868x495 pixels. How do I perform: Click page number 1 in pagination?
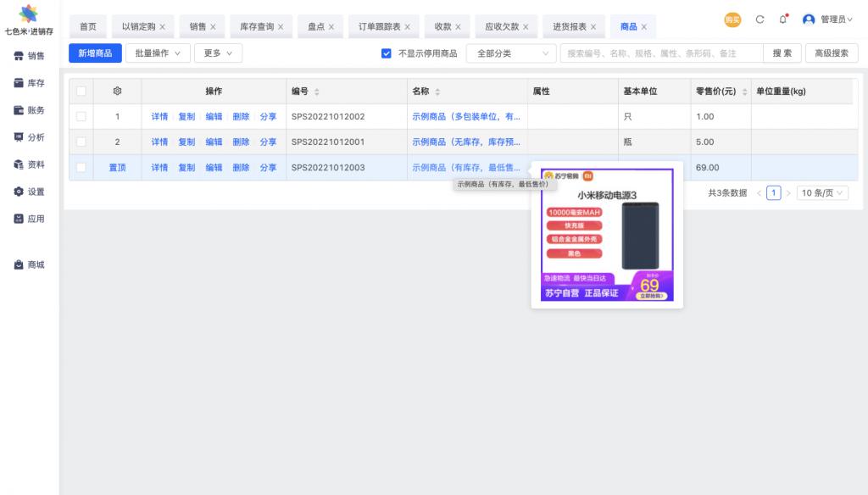click(x=773, y=192)
